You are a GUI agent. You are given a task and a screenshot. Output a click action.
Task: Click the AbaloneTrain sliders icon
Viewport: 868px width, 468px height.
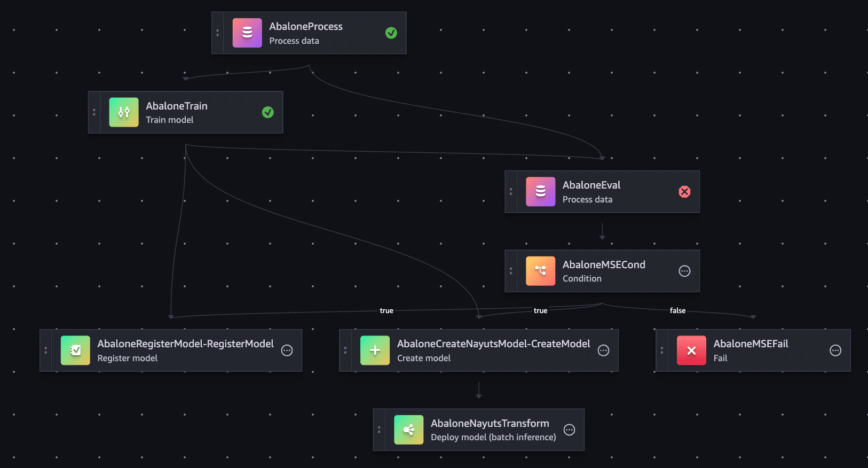pos(124,112)
